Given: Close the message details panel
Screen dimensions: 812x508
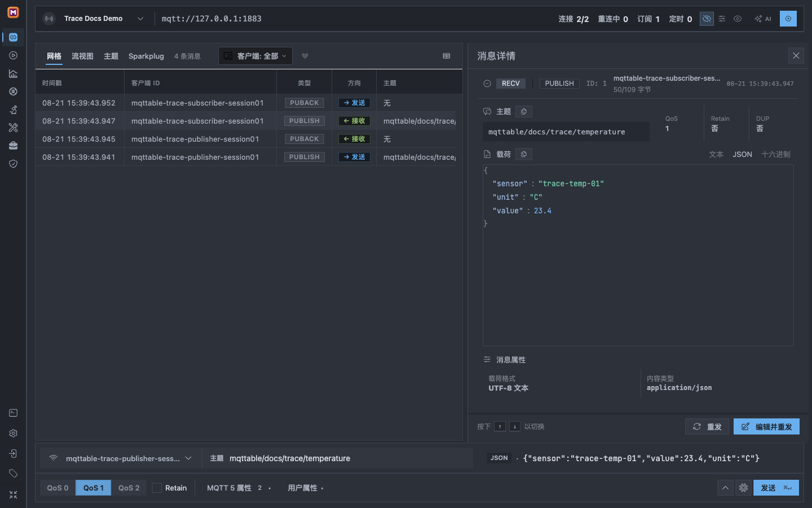Looking at the screenshot, I should 796,56.
